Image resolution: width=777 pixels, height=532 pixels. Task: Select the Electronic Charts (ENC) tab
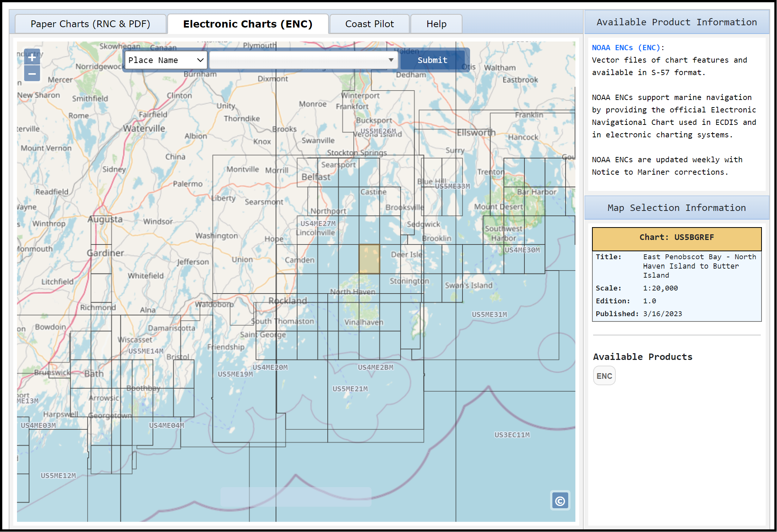pos(248,24)
